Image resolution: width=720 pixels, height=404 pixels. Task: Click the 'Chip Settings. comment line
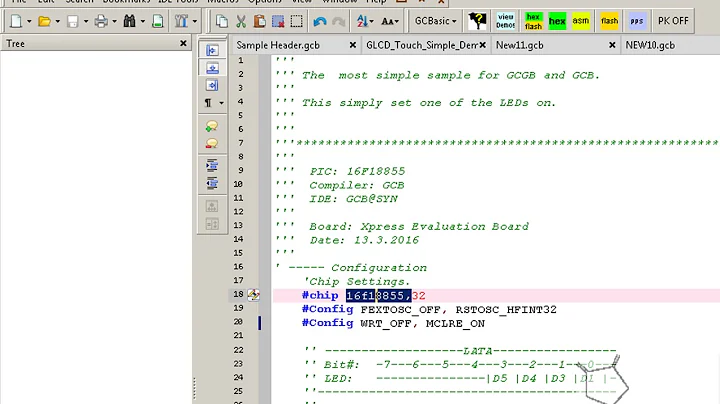click(x=357, y=281)
